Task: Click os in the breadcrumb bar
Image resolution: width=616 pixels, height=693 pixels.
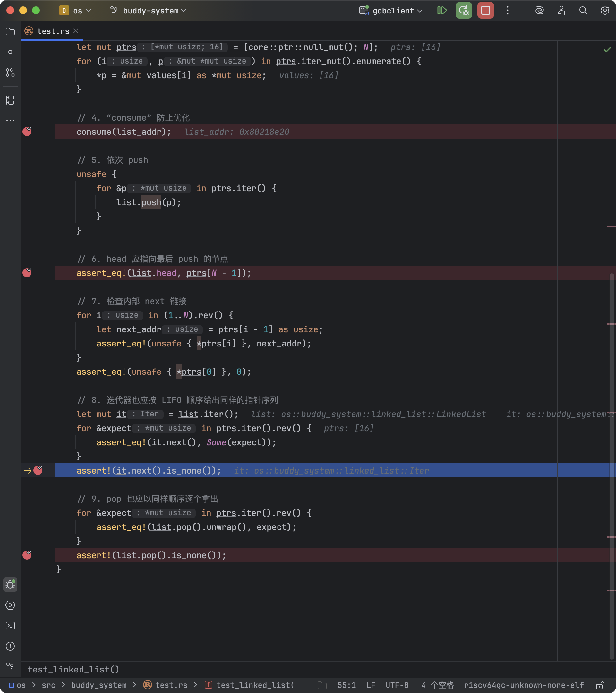Action: [x=17, y=685]
